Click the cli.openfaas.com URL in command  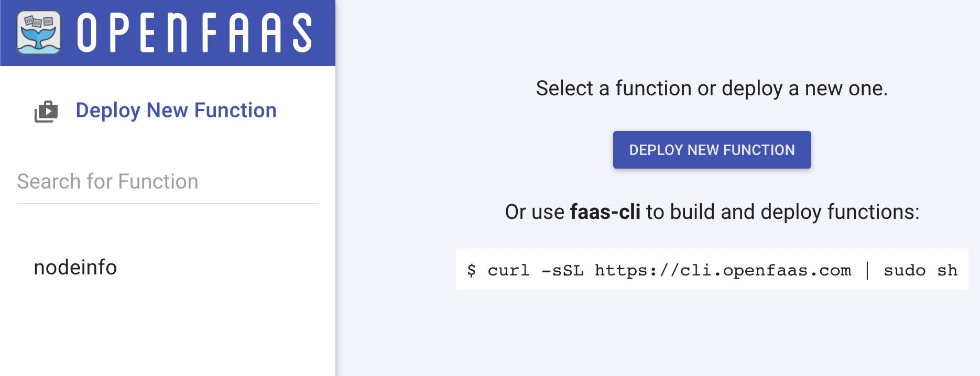[722, 270]
